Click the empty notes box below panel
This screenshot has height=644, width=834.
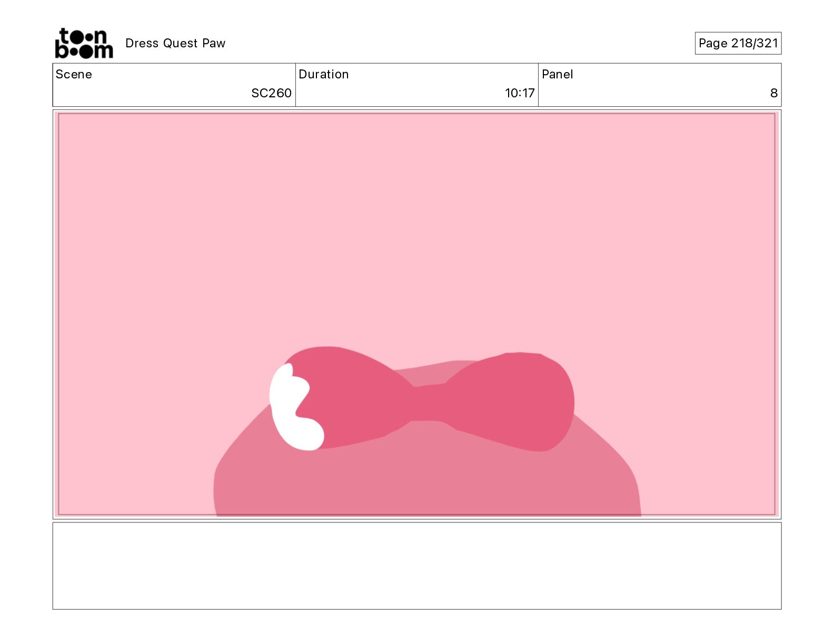click(416, 566)
